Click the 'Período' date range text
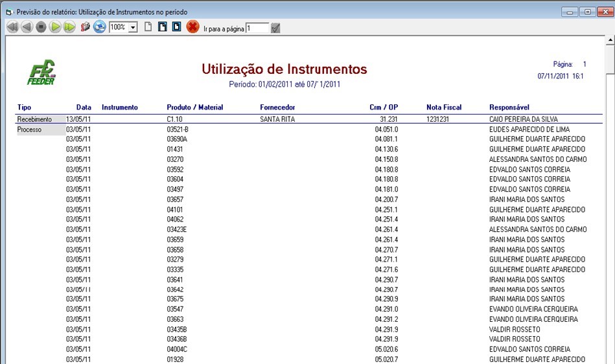The height and width of the screenshot is (364, 615). (284, 84)
